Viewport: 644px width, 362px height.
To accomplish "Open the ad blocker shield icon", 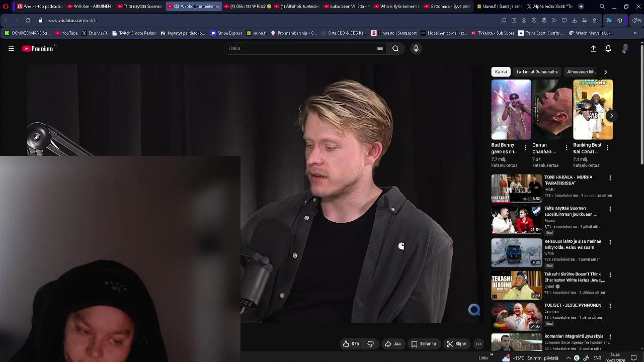I will (534, 21).
